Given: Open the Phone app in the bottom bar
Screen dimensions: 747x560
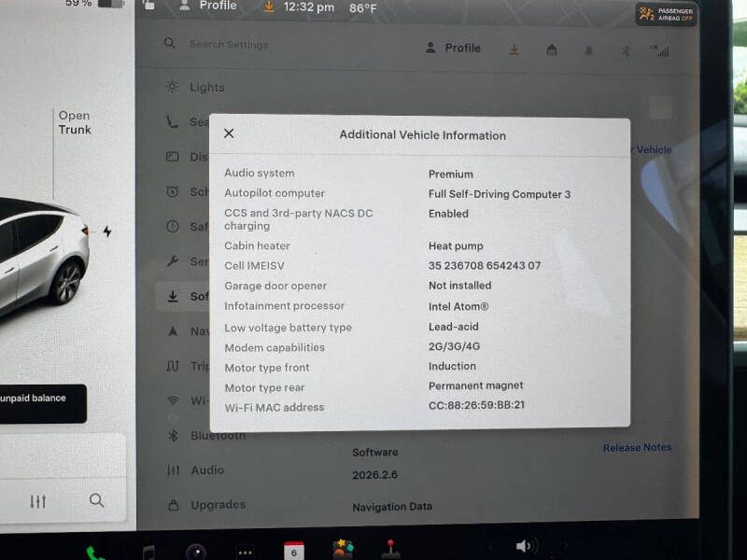Looking at the screenshot, I should (95, 553).
